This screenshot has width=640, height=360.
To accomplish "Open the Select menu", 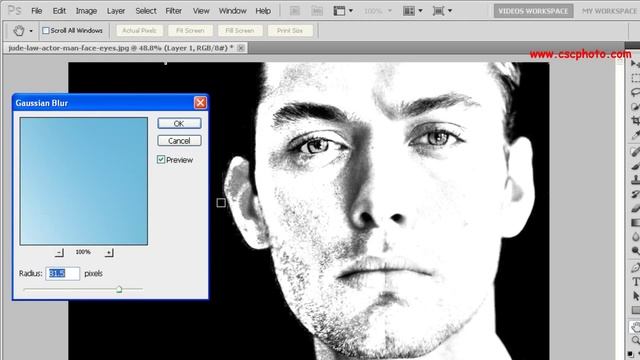I will point(146,11).
